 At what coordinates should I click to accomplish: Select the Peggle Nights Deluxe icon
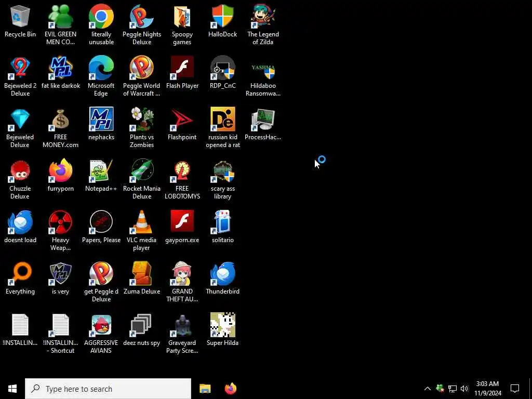(141, 16)
